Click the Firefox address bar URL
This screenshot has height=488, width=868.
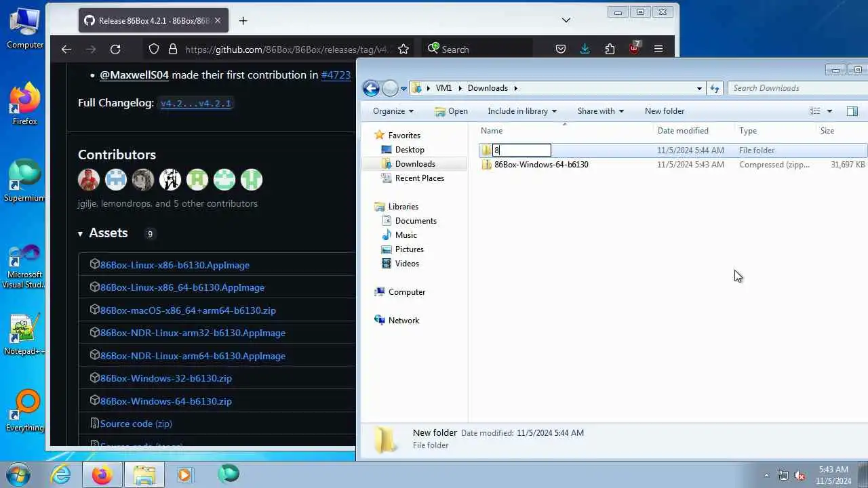tap(288, 49)
